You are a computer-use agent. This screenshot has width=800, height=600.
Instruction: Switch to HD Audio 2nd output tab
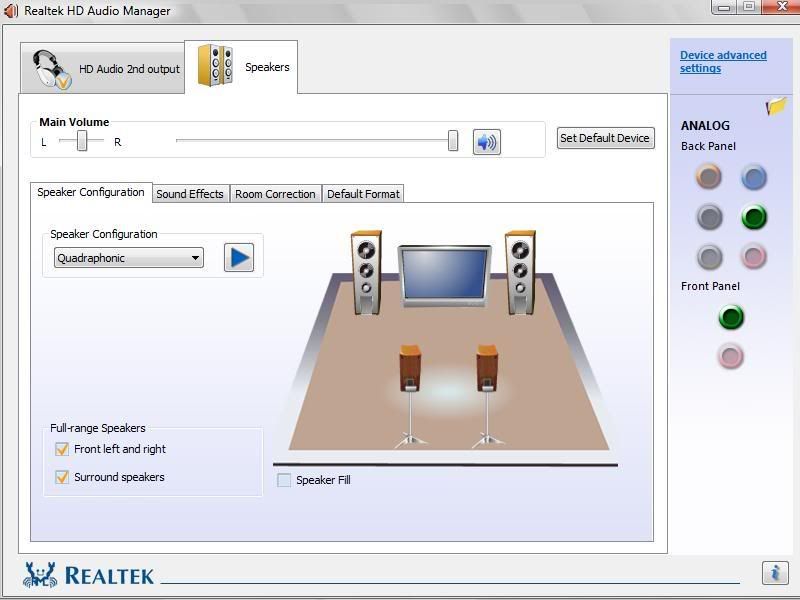pos(103,68)
